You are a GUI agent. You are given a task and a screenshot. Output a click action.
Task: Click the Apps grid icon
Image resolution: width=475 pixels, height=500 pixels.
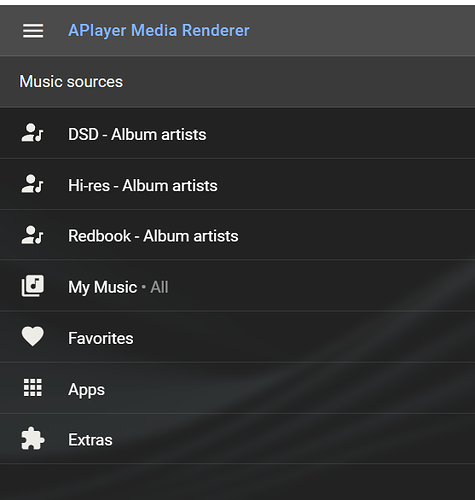[x=33, y=388]
